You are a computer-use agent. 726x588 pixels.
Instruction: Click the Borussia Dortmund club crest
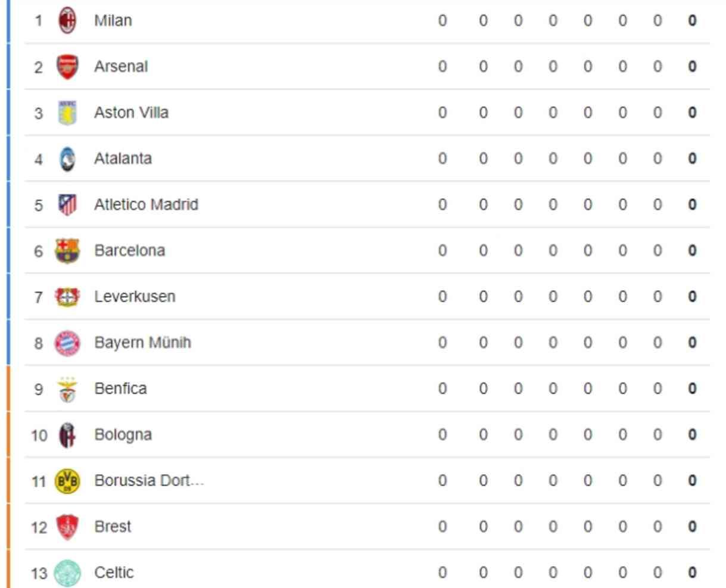pos(67,481)
